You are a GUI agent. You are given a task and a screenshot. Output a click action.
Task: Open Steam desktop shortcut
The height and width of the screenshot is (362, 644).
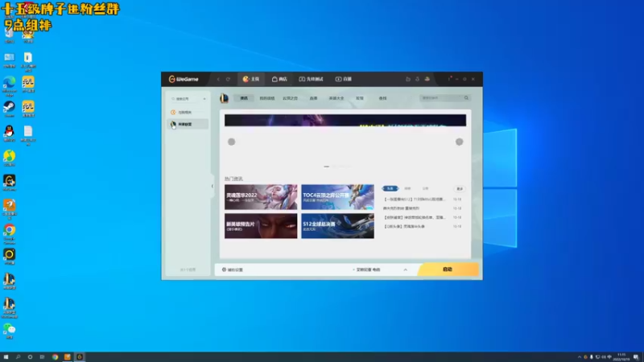(9, 109)
